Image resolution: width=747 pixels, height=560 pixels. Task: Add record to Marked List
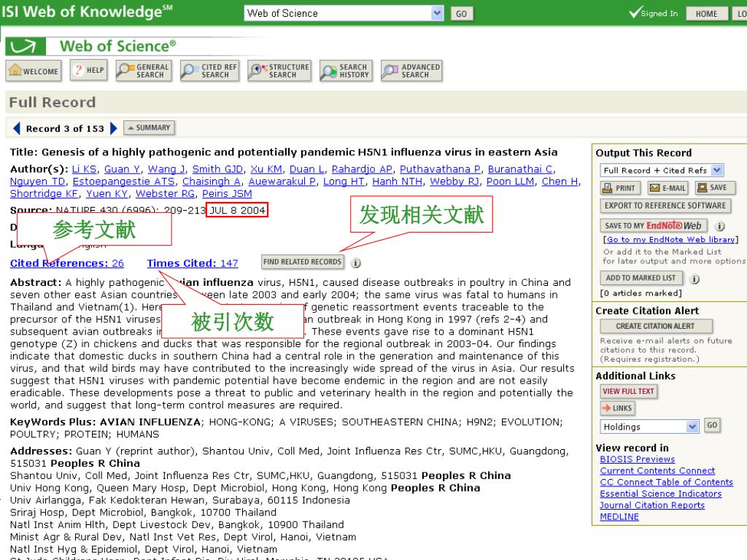coord(640,278)
